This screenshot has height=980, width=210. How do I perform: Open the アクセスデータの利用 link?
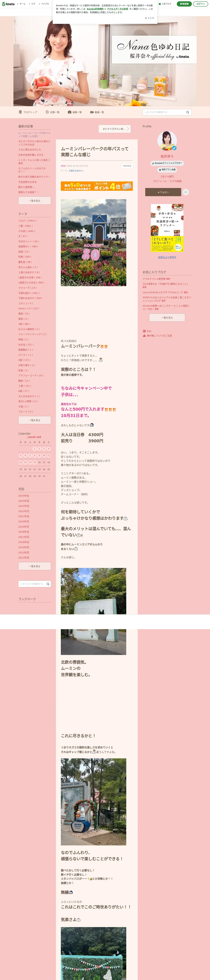(x=117, y=9)
